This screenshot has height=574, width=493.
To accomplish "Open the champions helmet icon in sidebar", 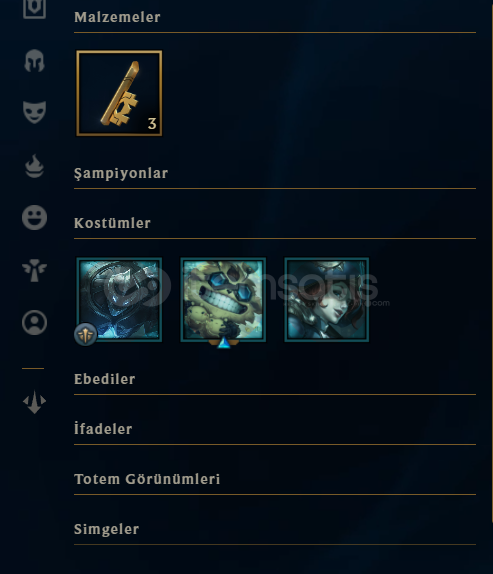I will click(34, 60).
